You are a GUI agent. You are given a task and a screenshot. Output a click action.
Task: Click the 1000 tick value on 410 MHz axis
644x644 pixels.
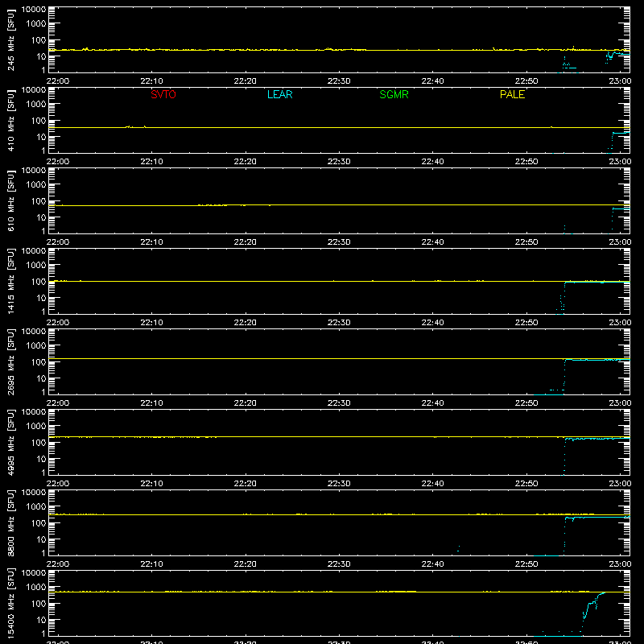pyautogui.click(x=35, y=105)
